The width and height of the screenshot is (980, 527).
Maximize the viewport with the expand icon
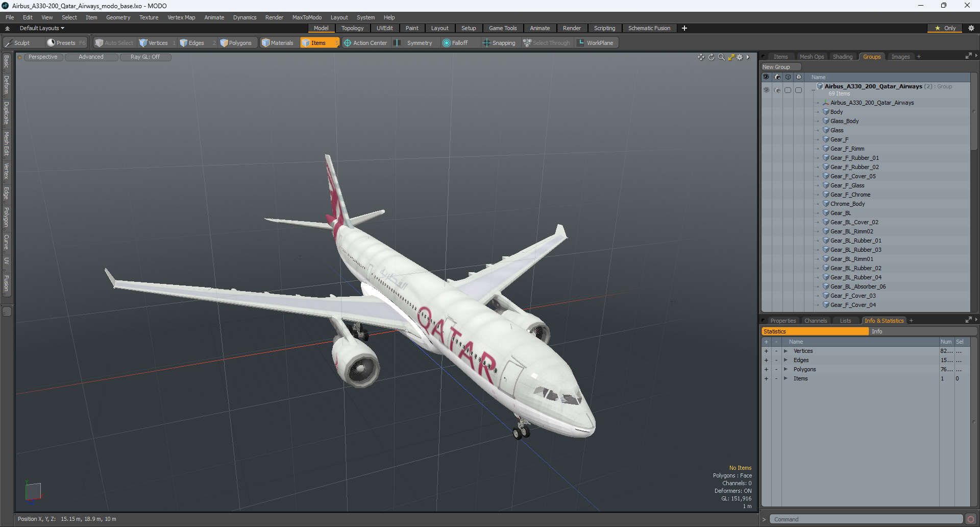731,57
